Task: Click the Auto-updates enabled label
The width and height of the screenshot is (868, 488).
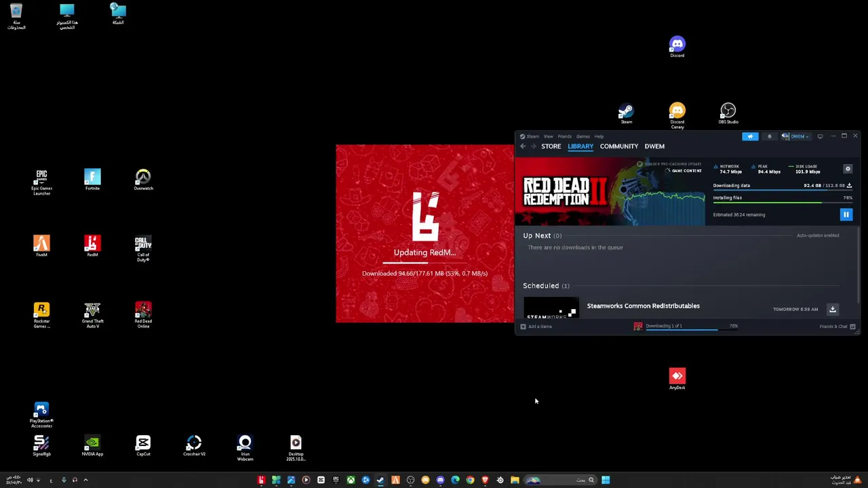Action: [x=818, y=235]
